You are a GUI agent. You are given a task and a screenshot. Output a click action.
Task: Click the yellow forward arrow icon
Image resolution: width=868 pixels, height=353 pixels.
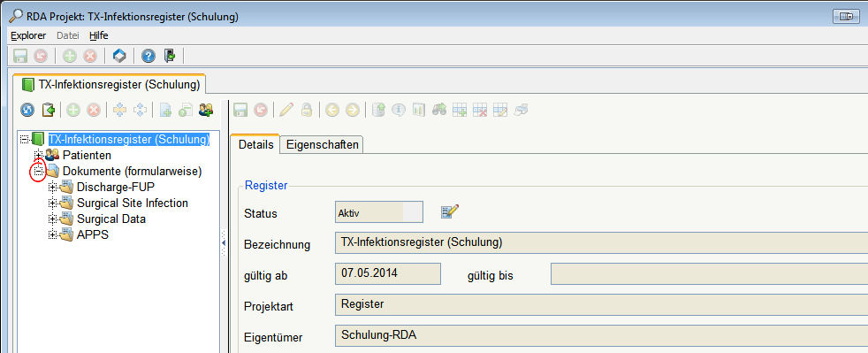click(x=353, y=111)
